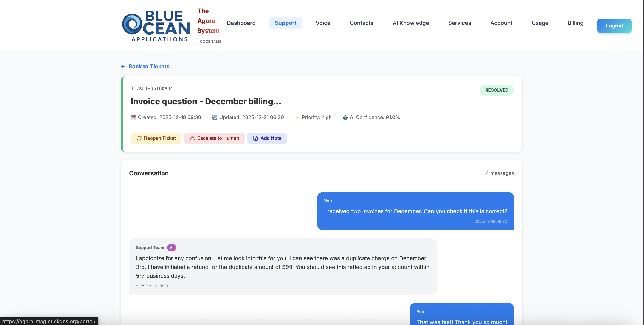The width and height of the screenshot is (644, 325).
Task: Open the Billing section
Action: 575,23
